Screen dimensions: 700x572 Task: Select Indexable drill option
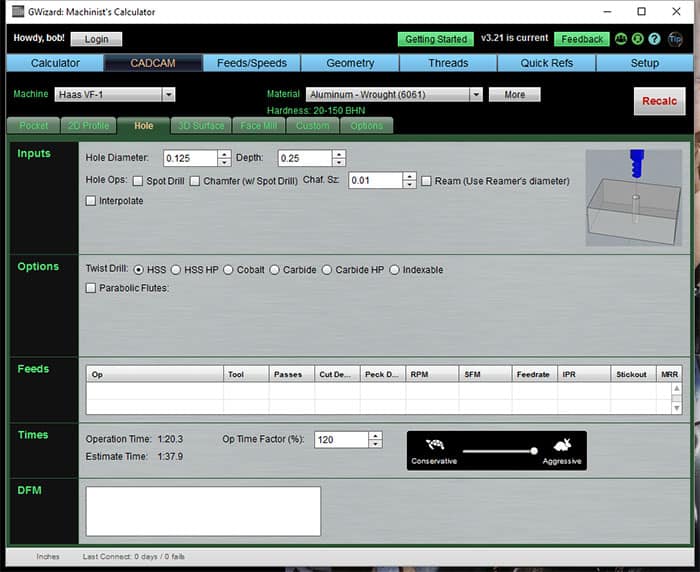[x=394, y=270]
